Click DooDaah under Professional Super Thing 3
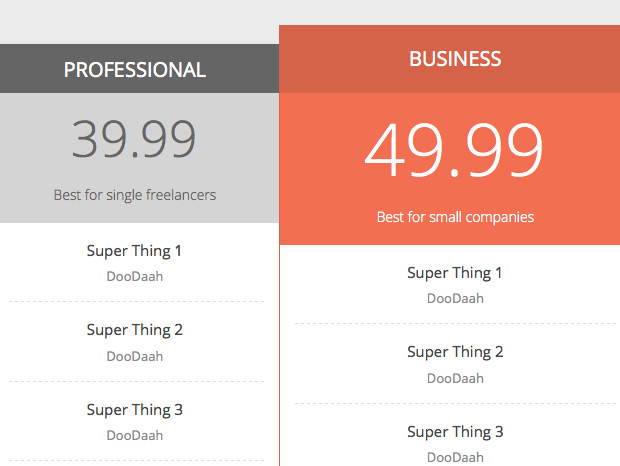The width and height of the screenshot is (620, 466). tap(135, 436)
